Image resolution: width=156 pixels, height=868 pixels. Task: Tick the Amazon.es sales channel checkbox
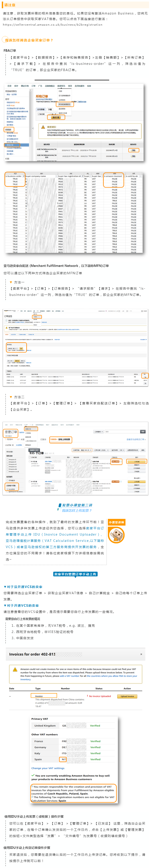[x=8, y=466]
